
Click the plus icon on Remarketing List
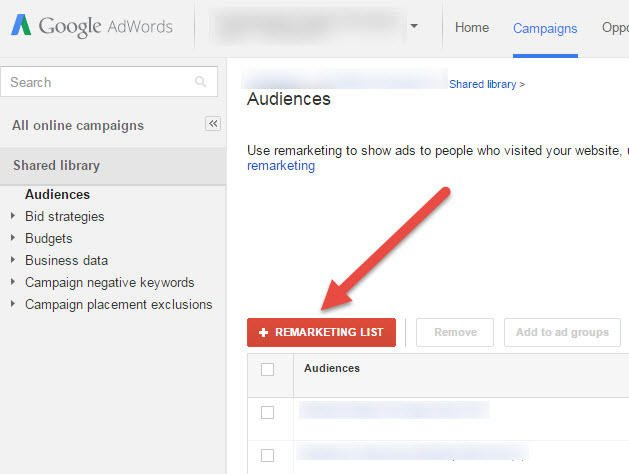[264, 332]
